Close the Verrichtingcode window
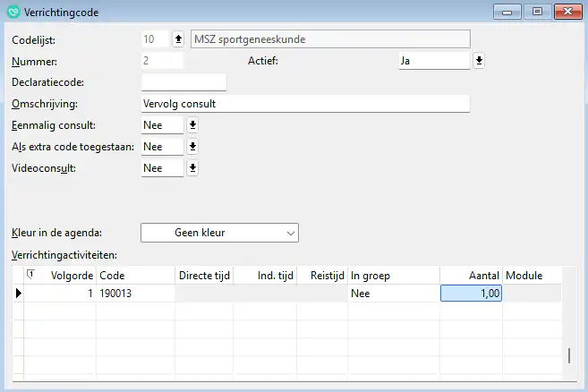Image resolution: width=588 pixels, height=392 pixels. click(567, 12)
